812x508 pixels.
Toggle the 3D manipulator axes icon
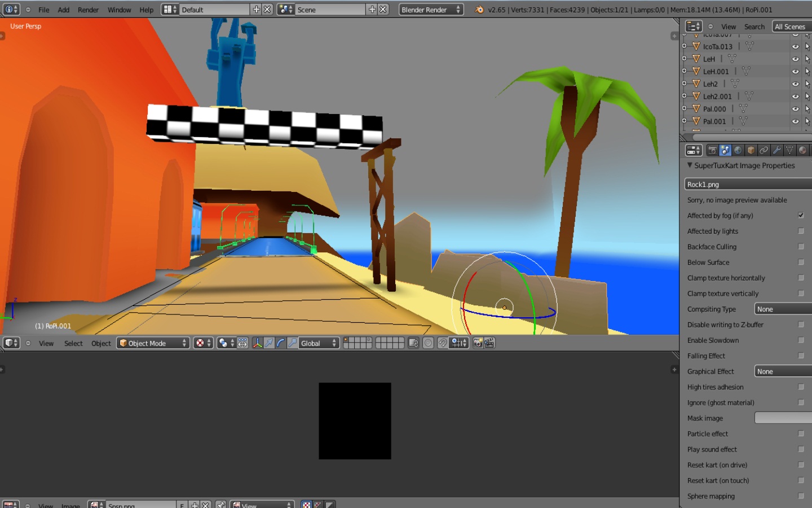pos(257,343)
